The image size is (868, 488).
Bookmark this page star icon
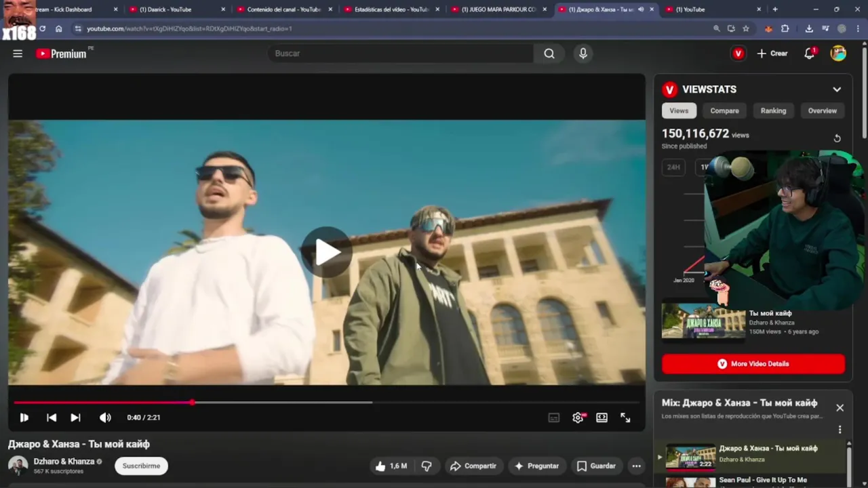746,28
